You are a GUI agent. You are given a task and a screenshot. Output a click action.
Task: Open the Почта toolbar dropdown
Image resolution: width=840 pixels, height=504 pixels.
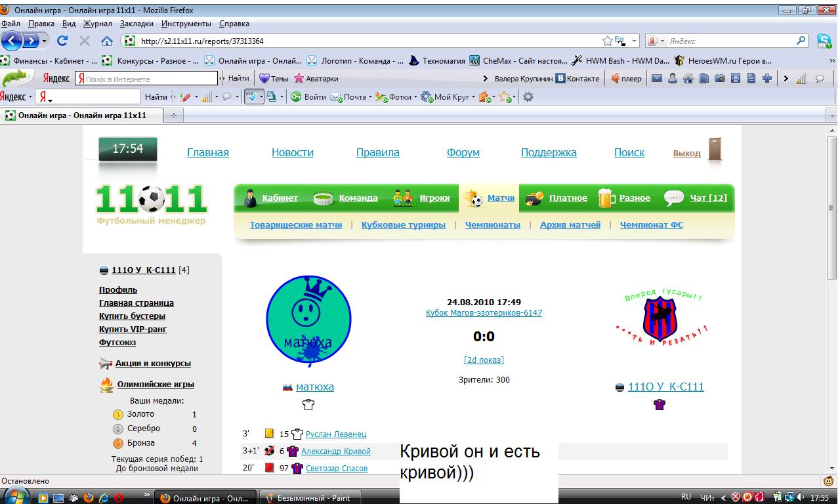370,97
